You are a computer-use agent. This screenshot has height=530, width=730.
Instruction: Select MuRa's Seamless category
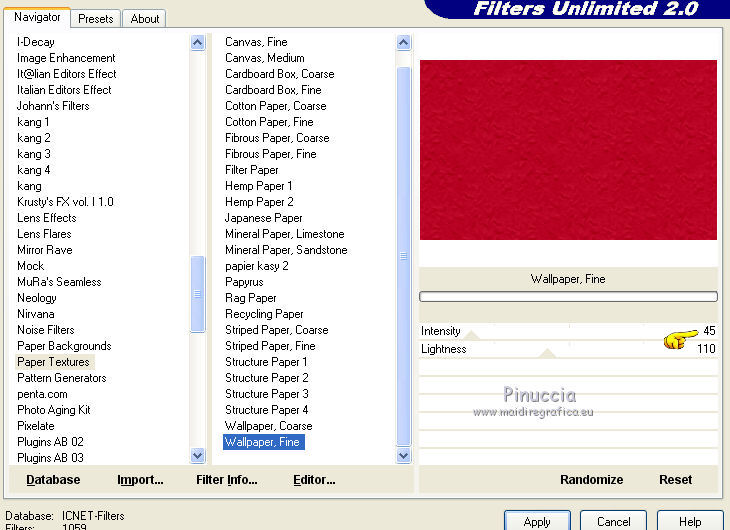pyautogui.click(x=59, y=282)
